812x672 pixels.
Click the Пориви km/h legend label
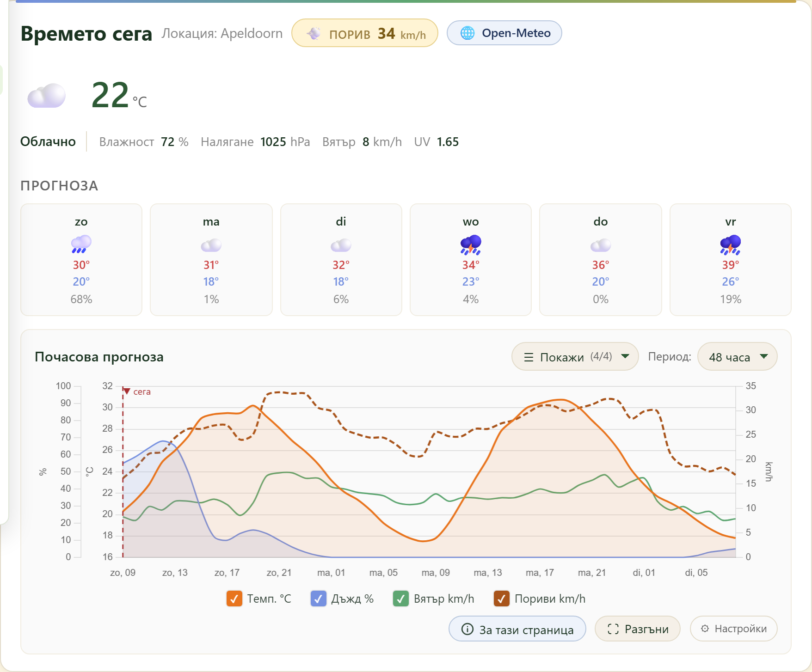pos(550,599)
